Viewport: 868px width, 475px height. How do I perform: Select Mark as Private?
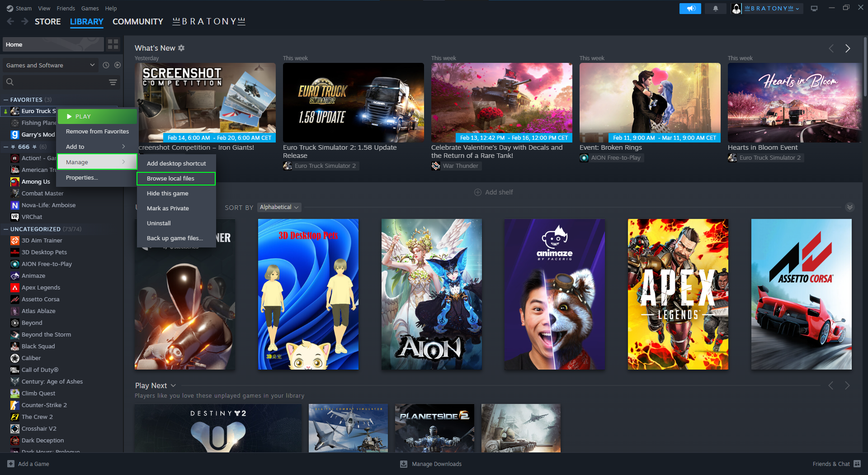pyautogui.click(x=176, y=208)
